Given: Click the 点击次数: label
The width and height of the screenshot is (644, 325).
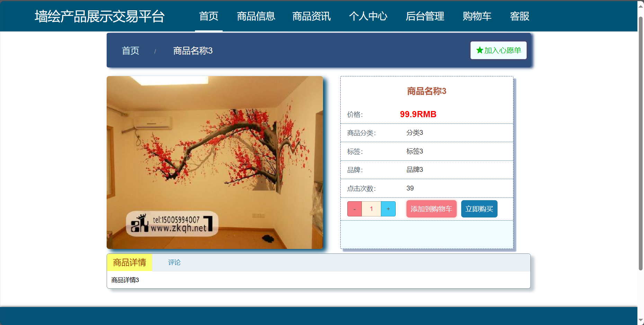Looking at the screenshot, I should point(361,188).
